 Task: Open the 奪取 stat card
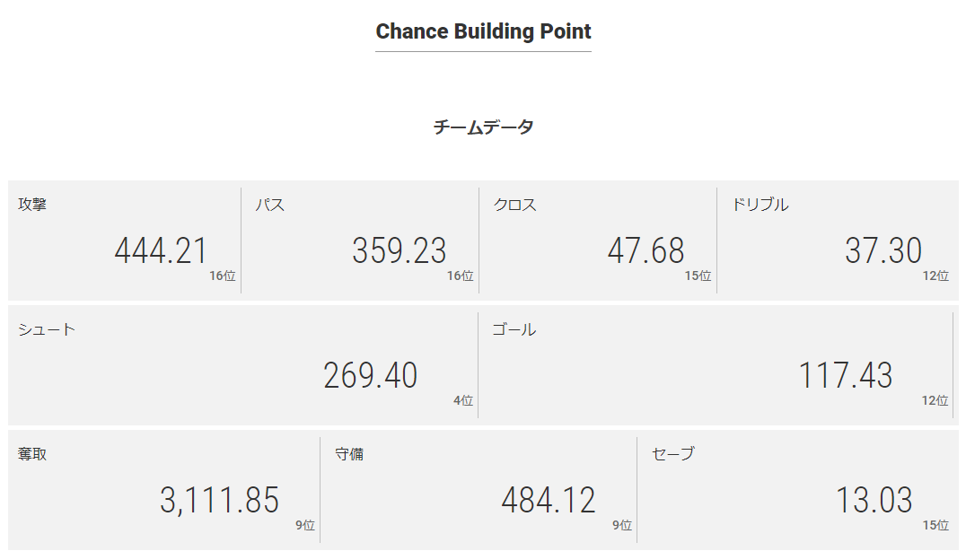pyautogui.click(x=164, y=490)
